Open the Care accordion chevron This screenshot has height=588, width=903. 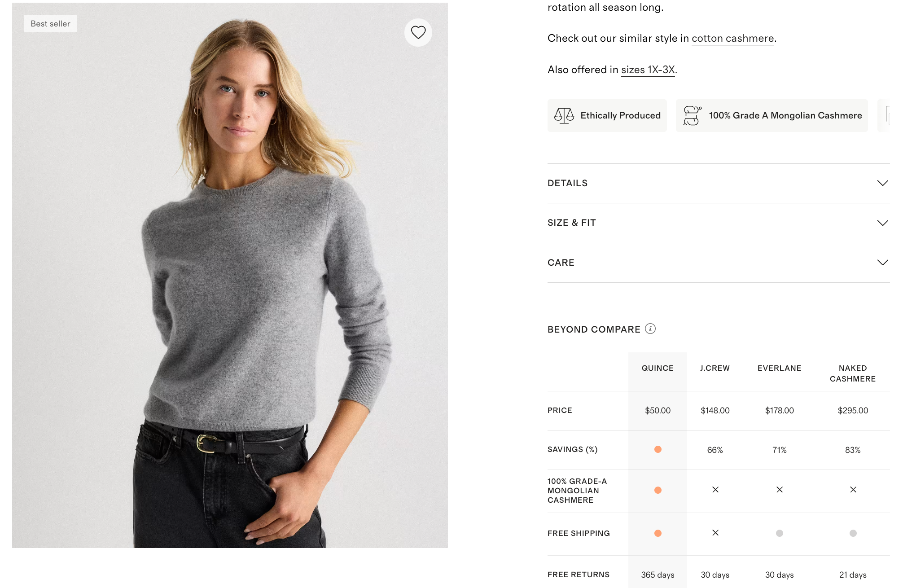click(x=883, y=263)
